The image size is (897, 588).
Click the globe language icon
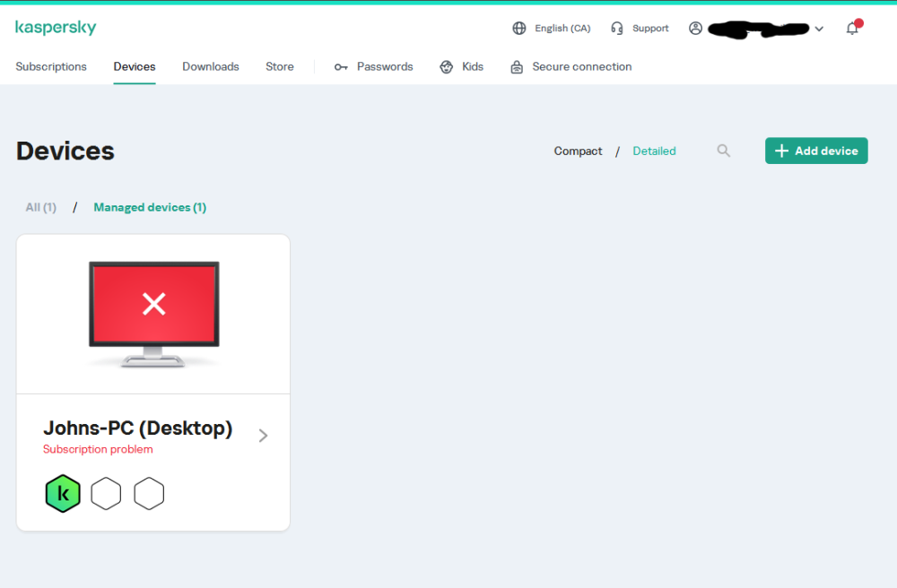point(518,28)
